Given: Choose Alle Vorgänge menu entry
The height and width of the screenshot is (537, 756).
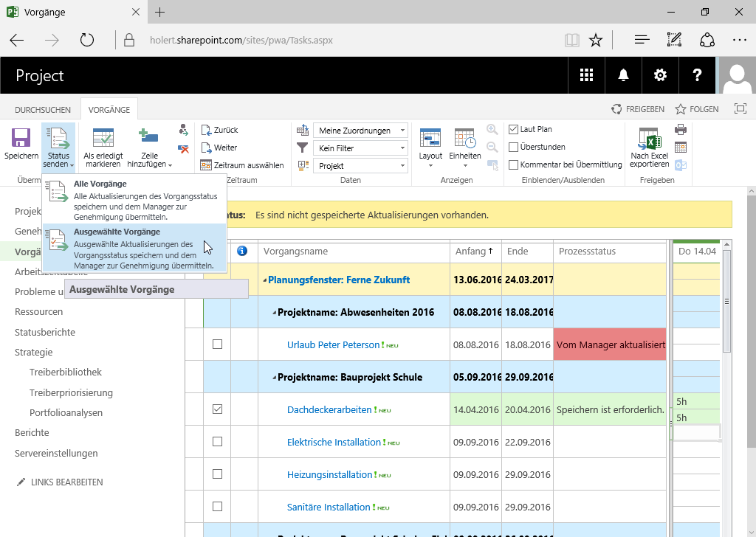Looking at the screenshot, I should pos(134,200).
